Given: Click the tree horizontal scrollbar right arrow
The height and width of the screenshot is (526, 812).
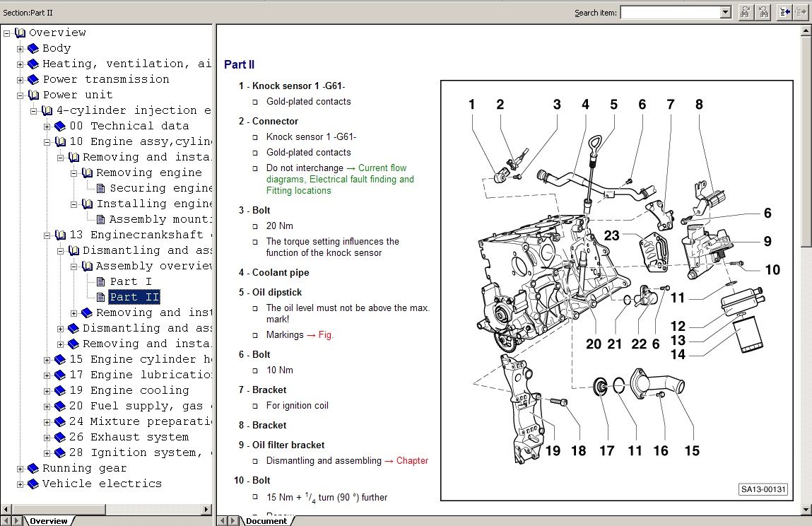Looking at the screenshot, I should (206, 510).
